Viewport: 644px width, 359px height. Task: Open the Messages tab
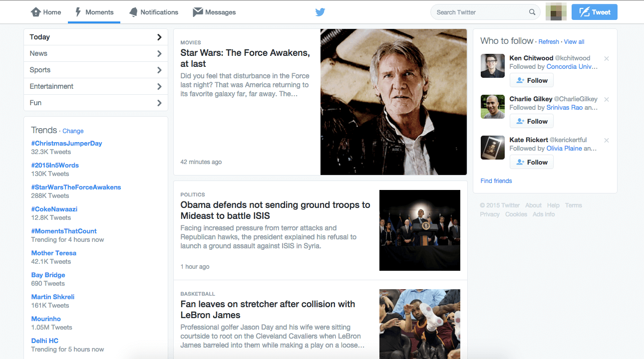coord(214,12)
